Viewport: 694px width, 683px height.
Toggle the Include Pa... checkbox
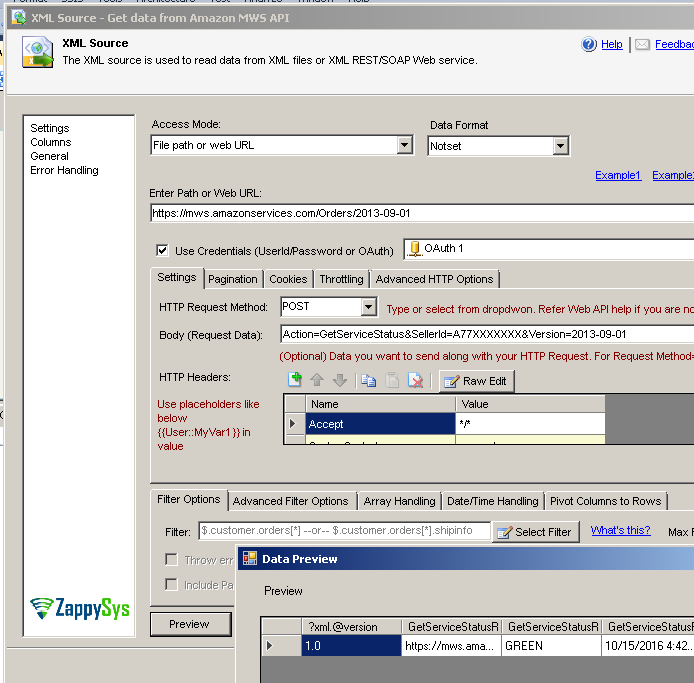(171, 584)
